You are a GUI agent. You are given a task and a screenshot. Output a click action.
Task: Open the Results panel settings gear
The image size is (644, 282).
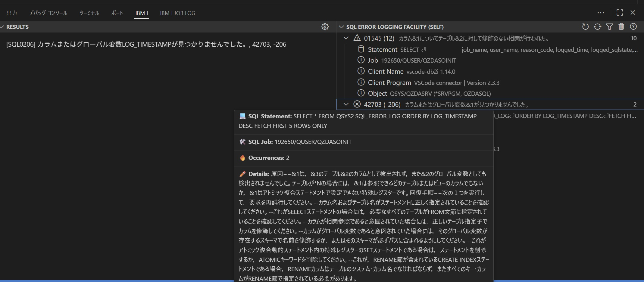click(x=325, y=27)
